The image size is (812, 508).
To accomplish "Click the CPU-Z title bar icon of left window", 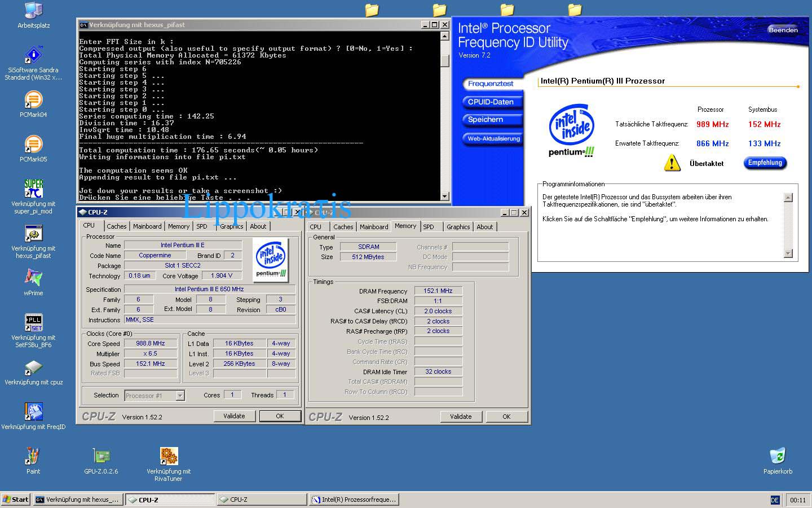I will (x=82, y=212).
